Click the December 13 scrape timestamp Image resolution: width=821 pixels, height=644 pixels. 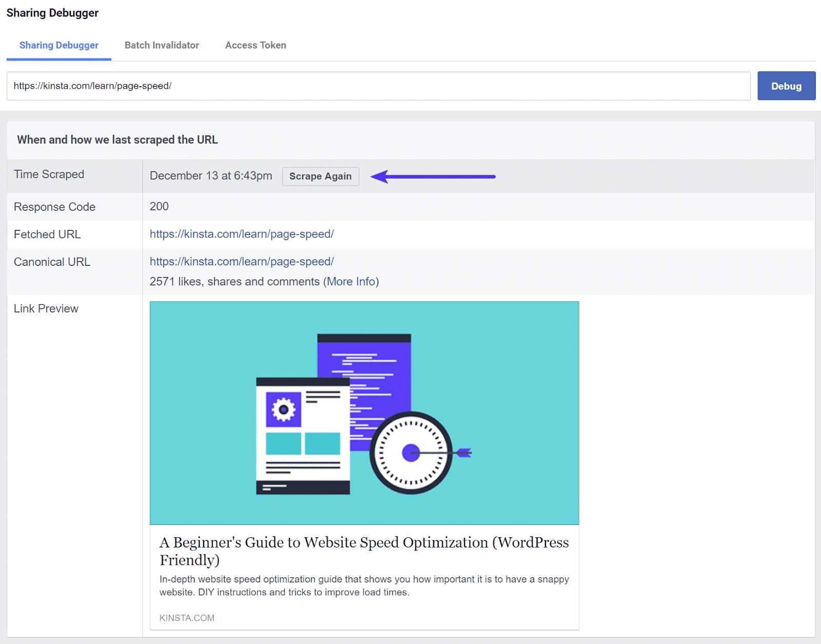coord(211,175)
